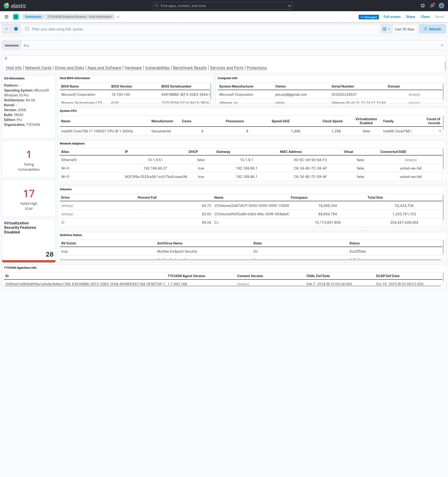Enter Full screen mode

pyautogui.click(x=392, y=17)
